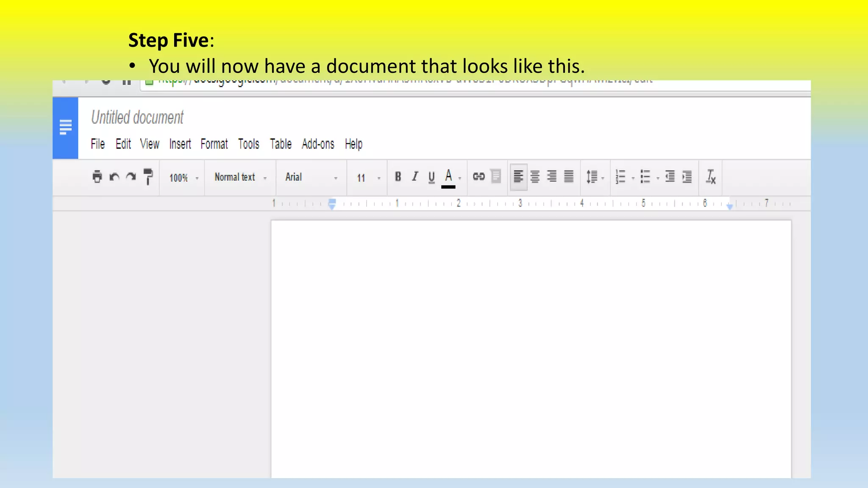Expand the bulleted list options arrow
The height and width of the screenshot is (488, 868).
pyautogui.click(x=658, y=178)
